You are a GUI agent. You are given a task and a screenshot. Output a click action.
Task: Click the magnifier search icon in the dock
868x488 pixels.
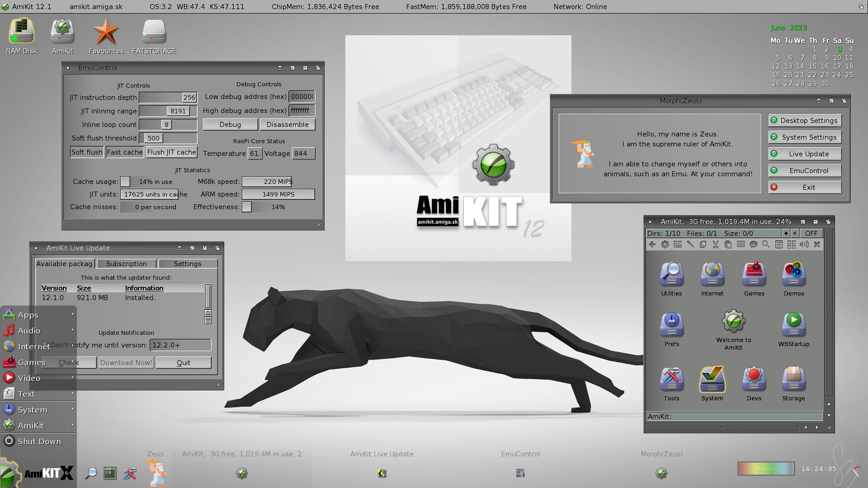pyautogui.click(x=91, y=473)
